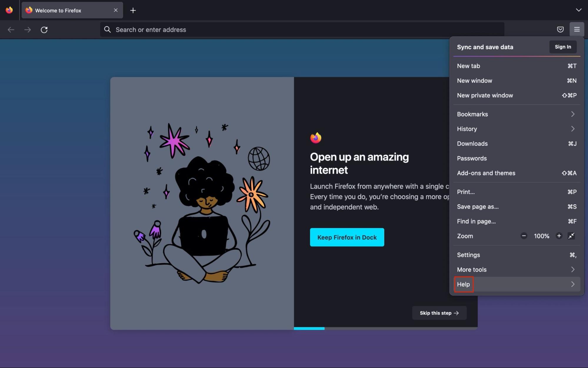The width and height of the screenshot is (588, 368).
Task: Click Skip this step link
Action: [x=439, y=313]
